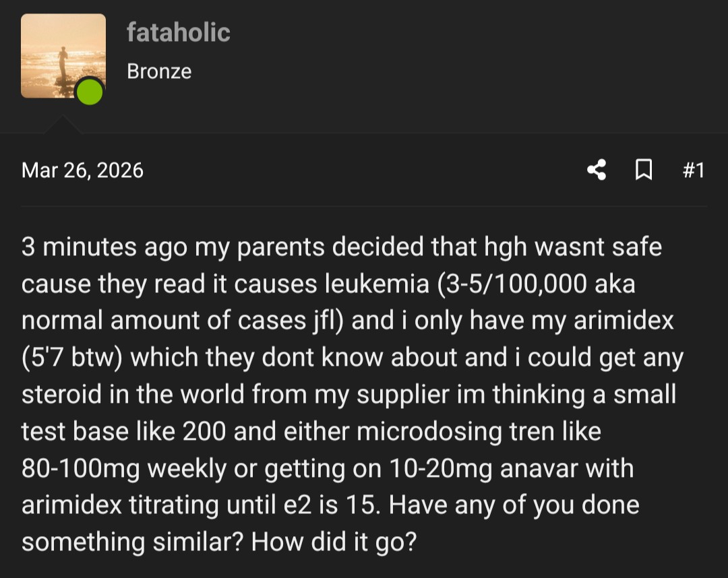Click the share icon on the post
728x578 pixels.
tap(597, 170)
